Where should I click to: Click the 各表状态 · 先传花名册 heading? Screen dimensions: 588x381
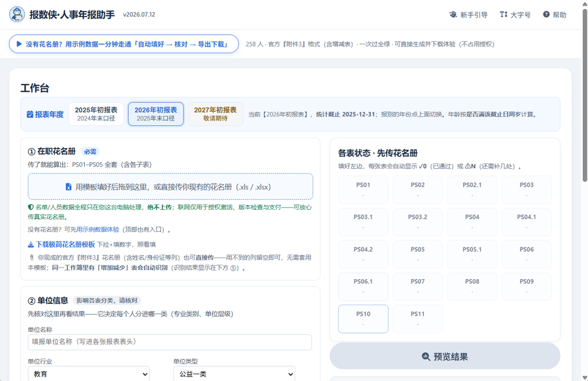click(x=377, y=153)
